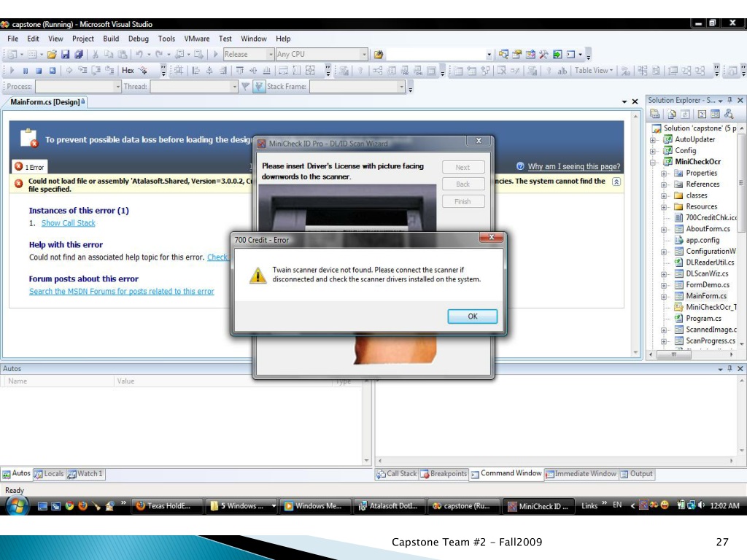Viewport: 747px width, 560px height.
Task: Expand the Config project node
Action: pos(653,151)
